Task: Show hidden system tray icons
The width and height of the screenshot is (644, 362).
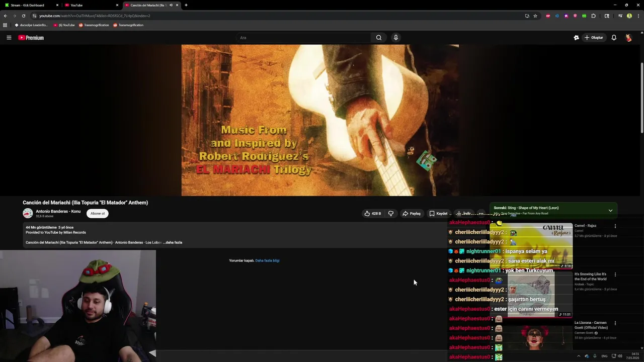Action: click(578, 356)
